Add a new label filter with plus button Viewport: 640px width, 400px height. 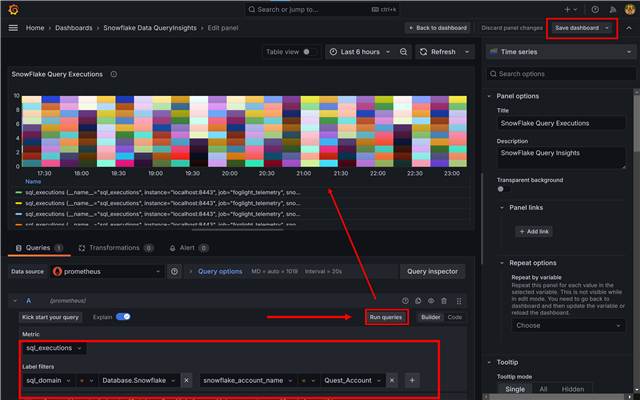(412, 380)
